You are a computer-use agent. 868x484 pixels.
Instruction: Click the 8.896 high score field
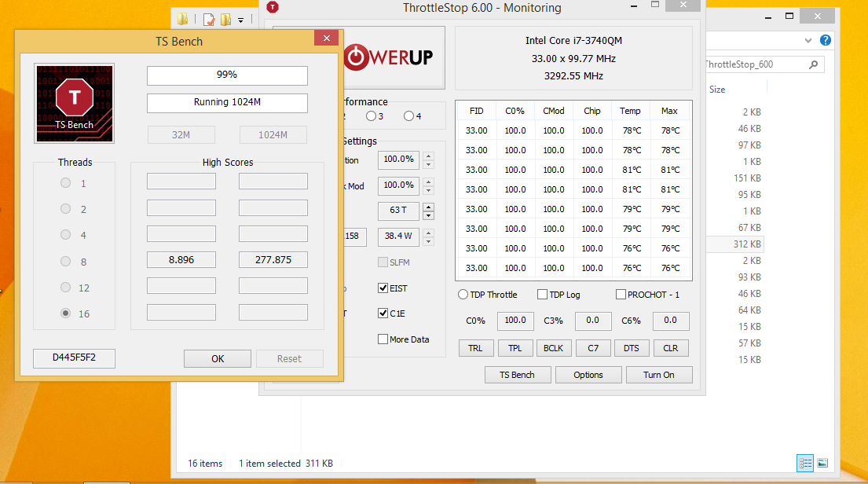pos(181,260)
